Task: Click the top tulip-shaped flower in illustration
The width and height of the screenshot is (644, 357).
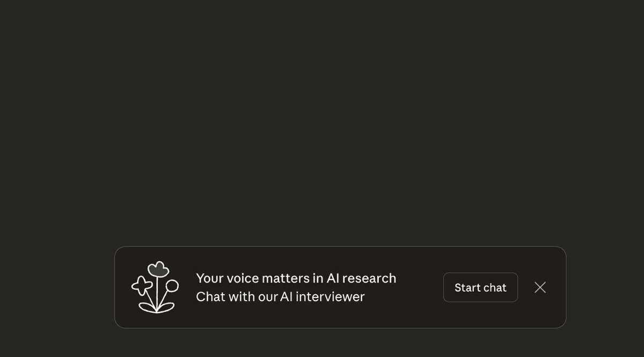Action: [x=158, y=269]
